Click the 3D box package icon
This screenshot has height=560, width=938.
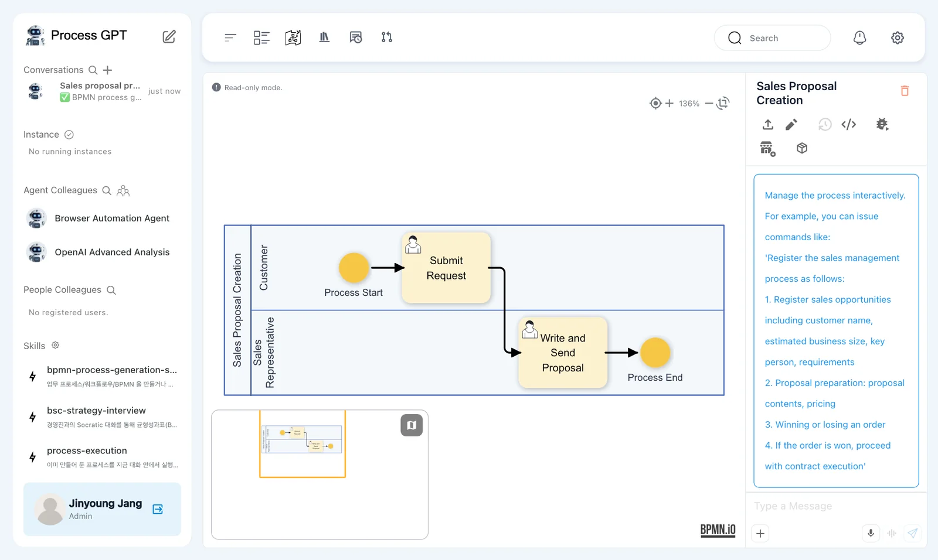802,148
